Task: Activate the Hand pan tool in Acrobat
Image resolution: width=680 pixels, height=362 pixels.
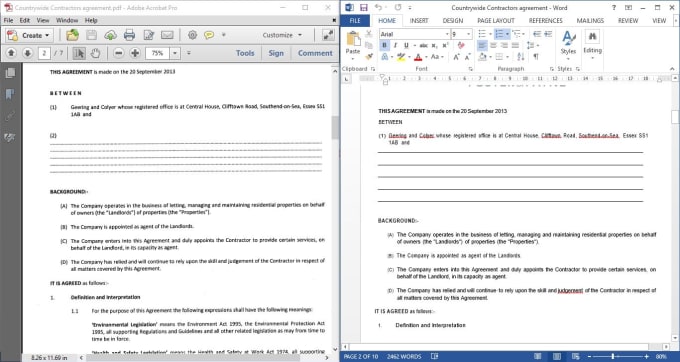Action: (95, 53)
